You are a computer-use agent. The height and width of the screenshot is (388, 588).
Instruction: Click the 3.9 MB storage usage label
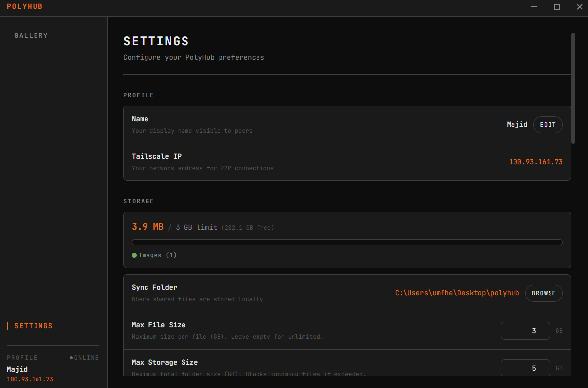[147, 227]
